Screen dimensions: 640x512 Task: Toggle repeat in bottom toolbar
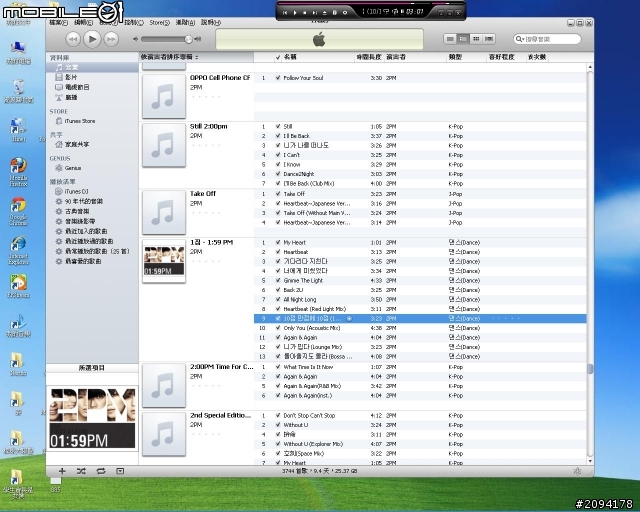(101, 471)
